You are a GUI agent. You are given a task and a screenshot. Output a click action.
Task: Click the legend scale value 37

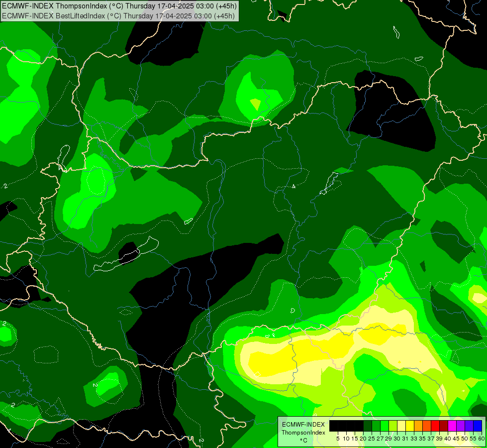pyautogui.click(x=431, y=439)
